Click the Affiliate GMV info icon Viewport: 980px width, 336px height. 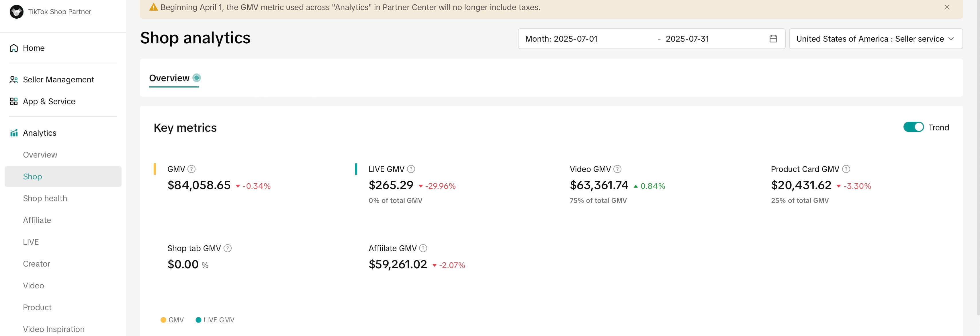pos(423,248)
